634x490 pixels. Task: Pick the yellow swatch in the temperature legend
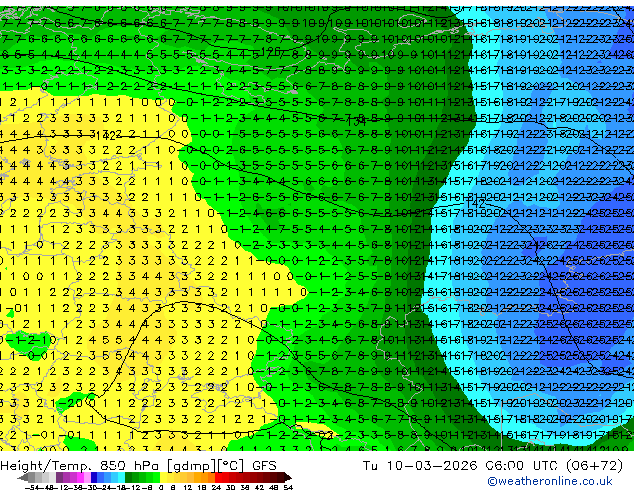[163, 477]
